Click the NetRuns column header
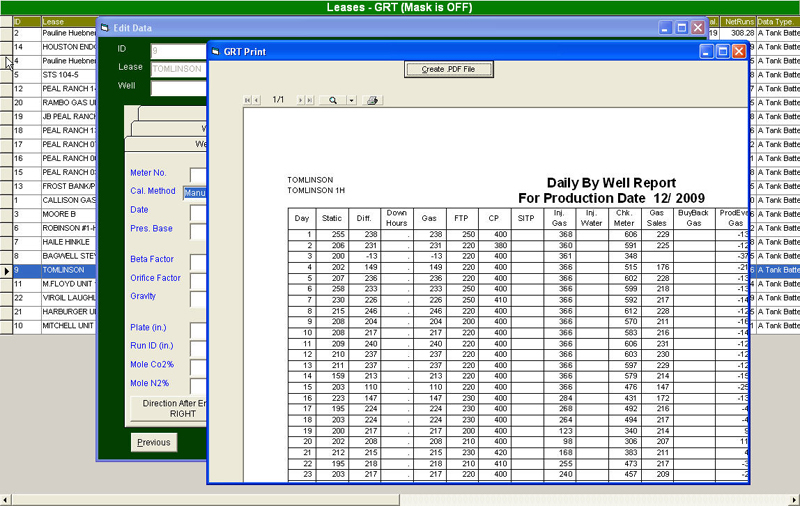The image size is (800, 506). (x=738, y=21)
